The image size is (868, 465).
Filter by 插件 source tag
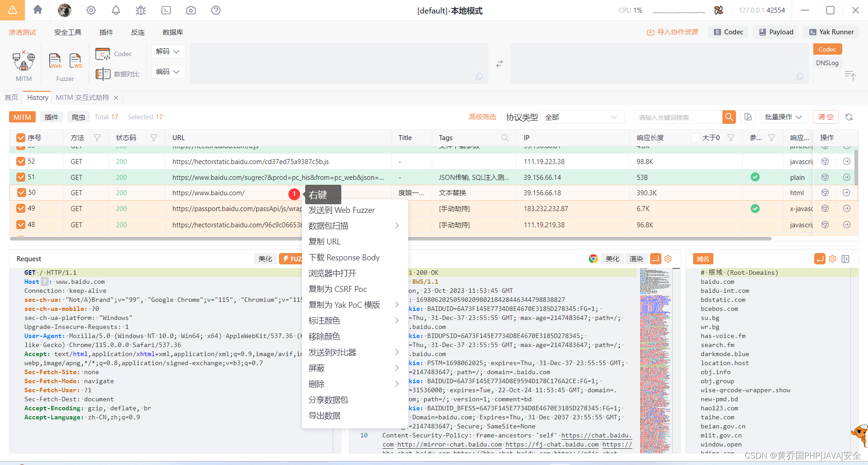(x=52, y=117)
